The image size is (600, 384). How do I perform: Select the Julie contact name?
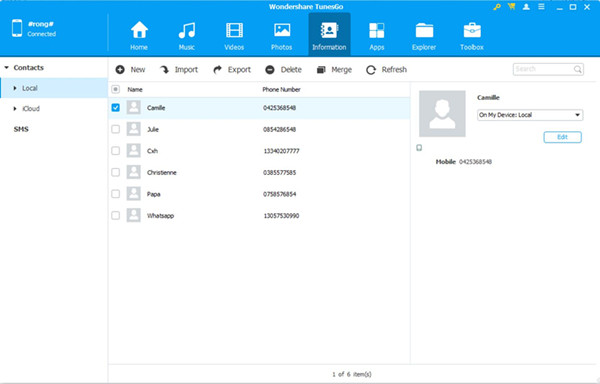coord(153,129)
